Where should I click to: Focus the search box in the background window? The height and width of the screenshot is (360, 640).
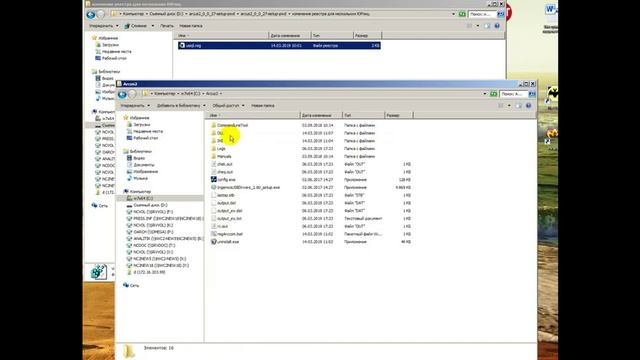pos(482,14)
